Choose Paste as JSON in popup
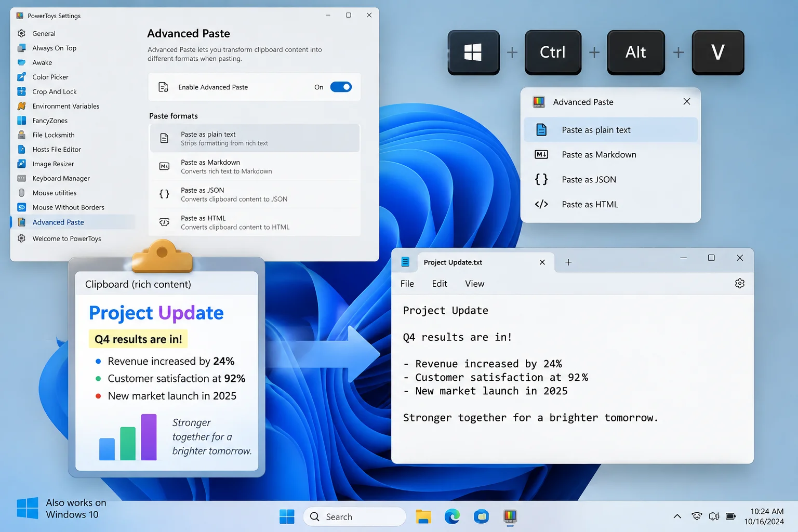 click(610, 179)
